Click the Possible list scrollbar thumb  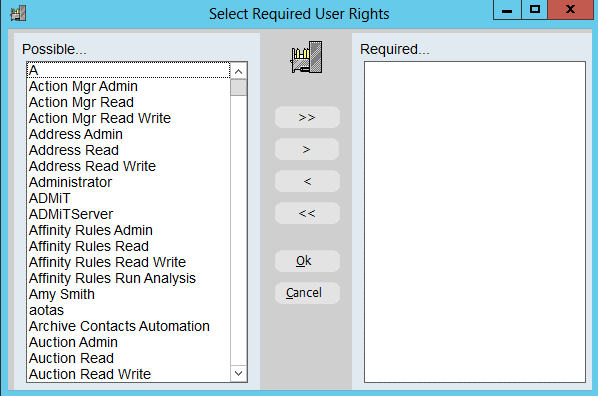click(x=239, y=87)
